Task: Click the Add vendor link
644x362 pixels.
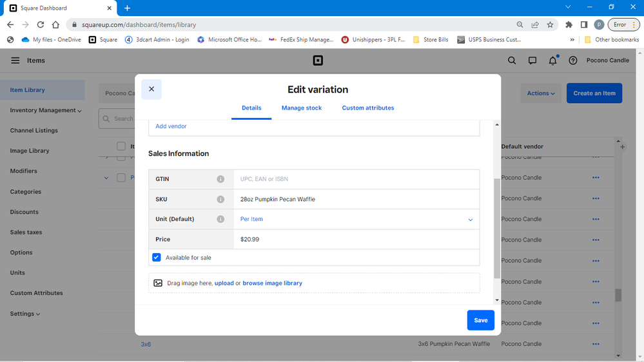Action: 171,126
